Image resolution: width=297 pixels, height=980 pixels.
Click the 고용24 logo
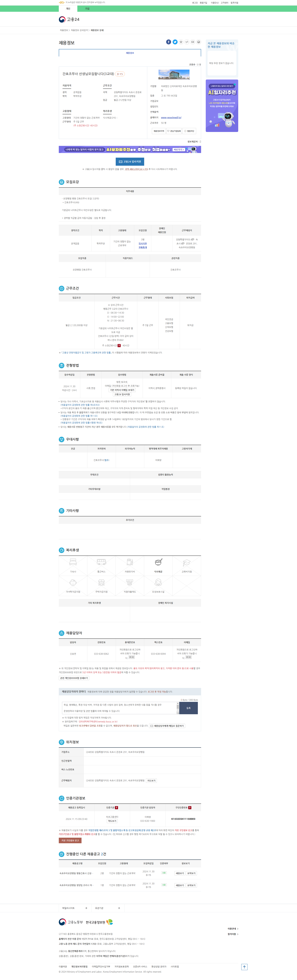(69, 19)
